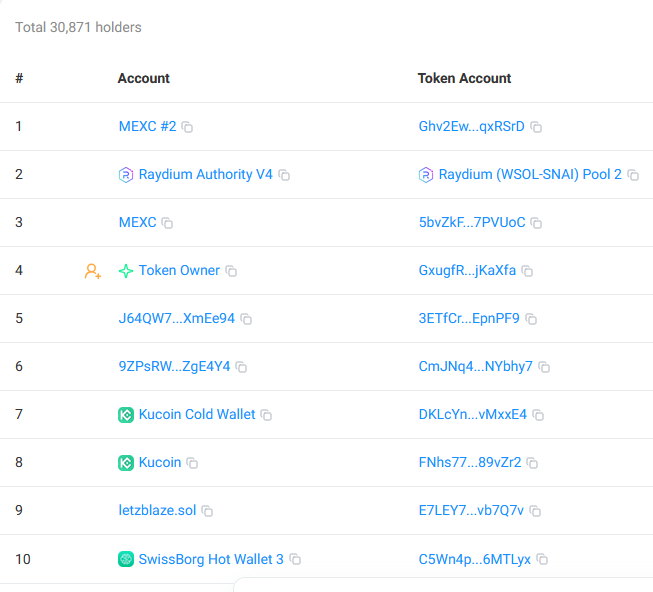This screenshot has width=653, height=592.
Task: Copy 9ZPsRW...ZgE4Y4 account address
Action: coord(241,367)
